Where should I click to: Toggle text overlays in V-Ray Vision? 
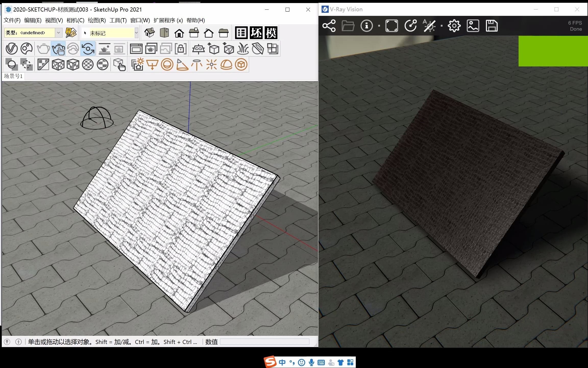[429, 26]
